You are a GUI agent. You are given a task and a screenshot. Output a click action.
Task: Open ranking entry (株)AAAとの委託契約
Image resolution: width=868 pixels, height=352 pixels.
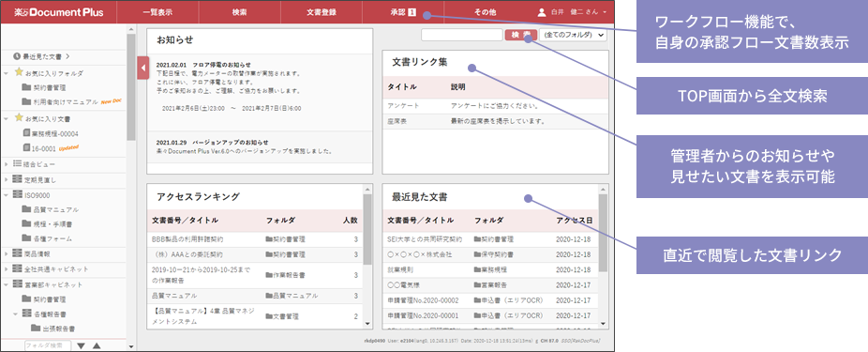click(187, 254)
